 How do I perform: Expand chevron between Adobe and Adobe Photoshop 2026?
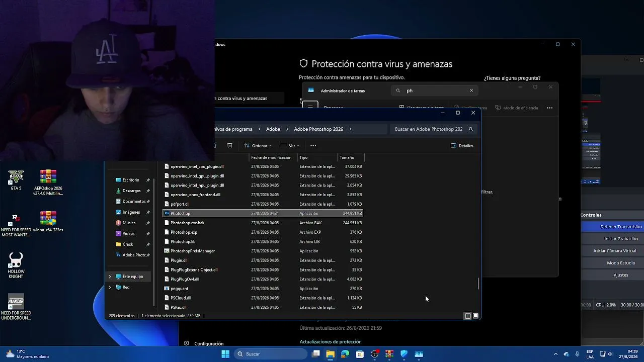click(287, 129)
